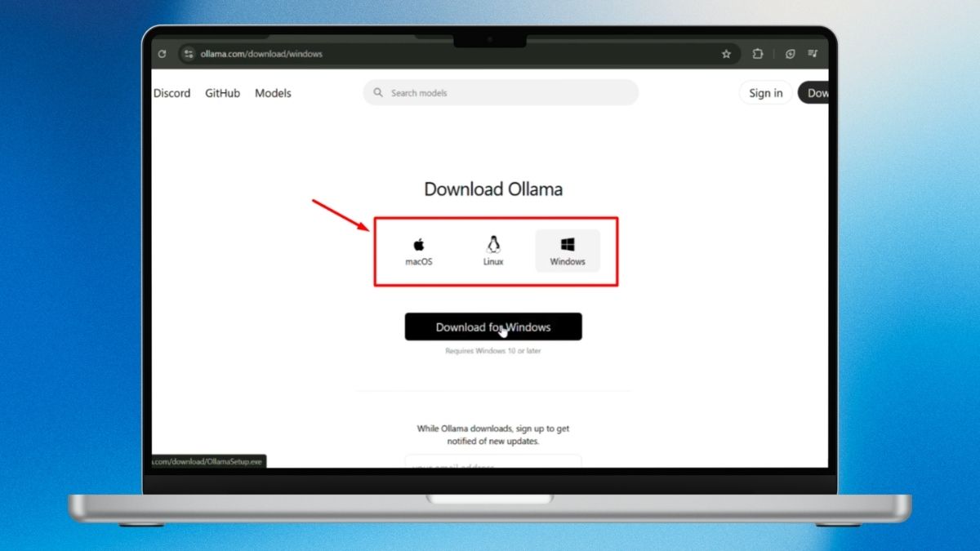Bookmark this page with the star icon

pos(726,54)
